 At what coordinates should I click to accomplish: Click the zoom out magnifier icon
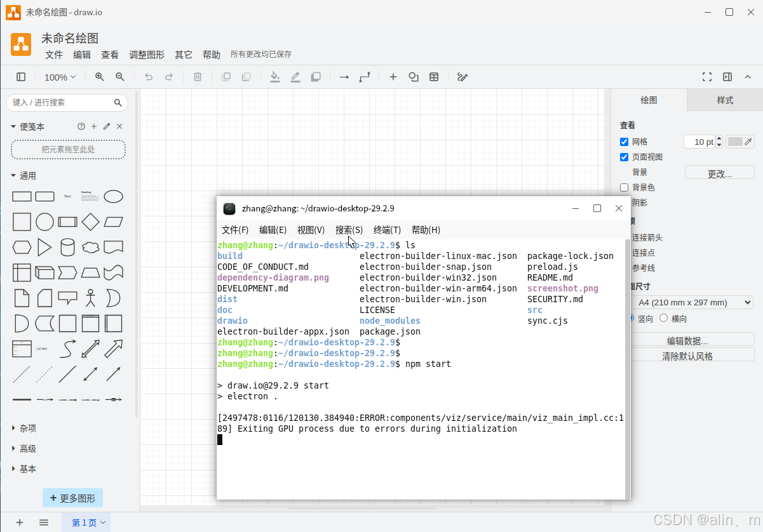(x=120, y=77)
